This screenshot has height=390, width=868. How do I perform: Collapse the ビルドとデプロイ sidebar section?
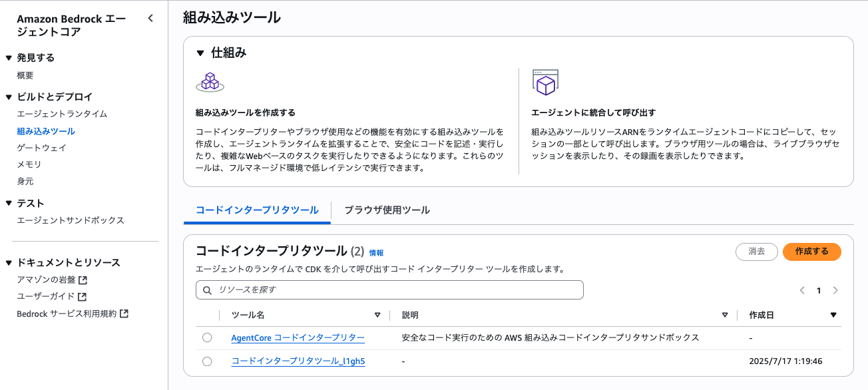pyautogui.click(x=9, y=97)
